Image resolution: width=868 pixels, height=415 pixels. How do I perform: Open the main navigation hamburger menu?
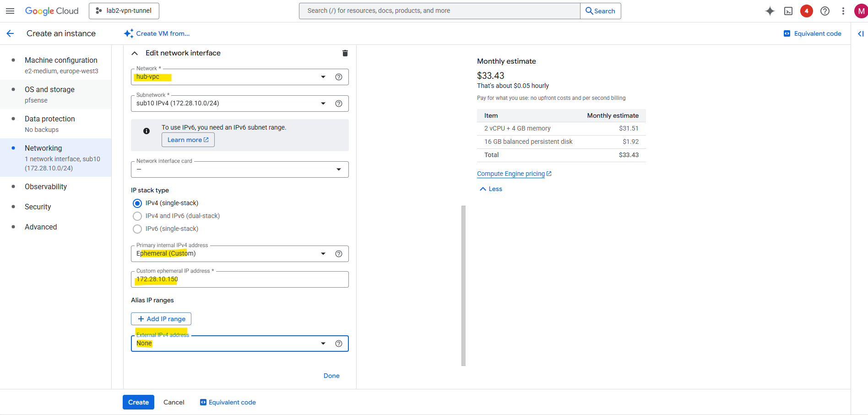10,11
